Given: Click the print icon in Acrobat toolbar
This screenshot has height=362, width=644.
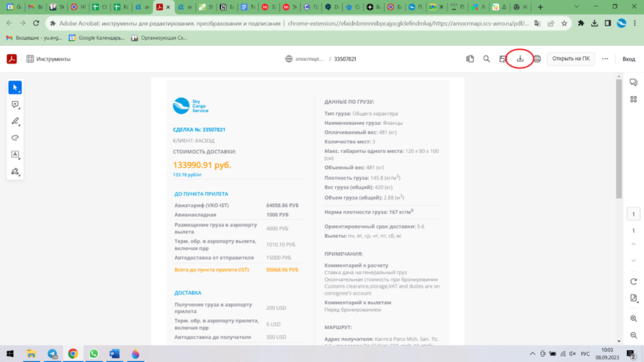Looking at the screenshot, I should point(537,59).
